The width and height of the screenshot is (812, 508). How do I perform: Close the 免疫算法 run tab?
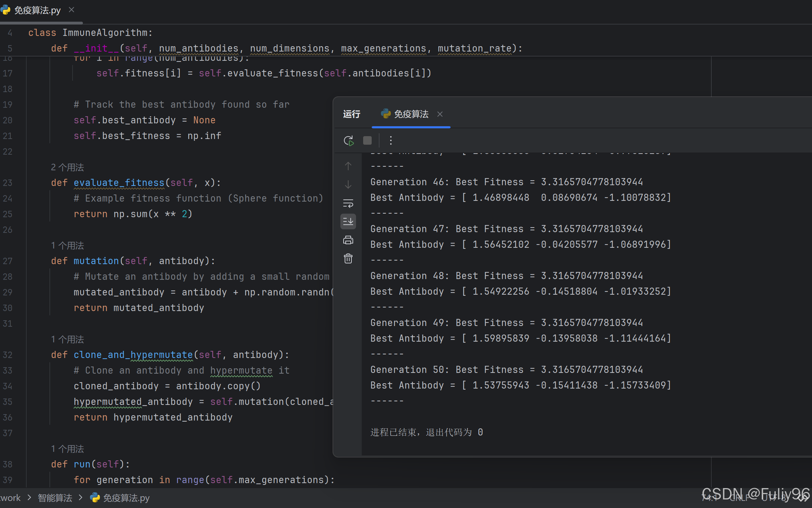(440, 114)
